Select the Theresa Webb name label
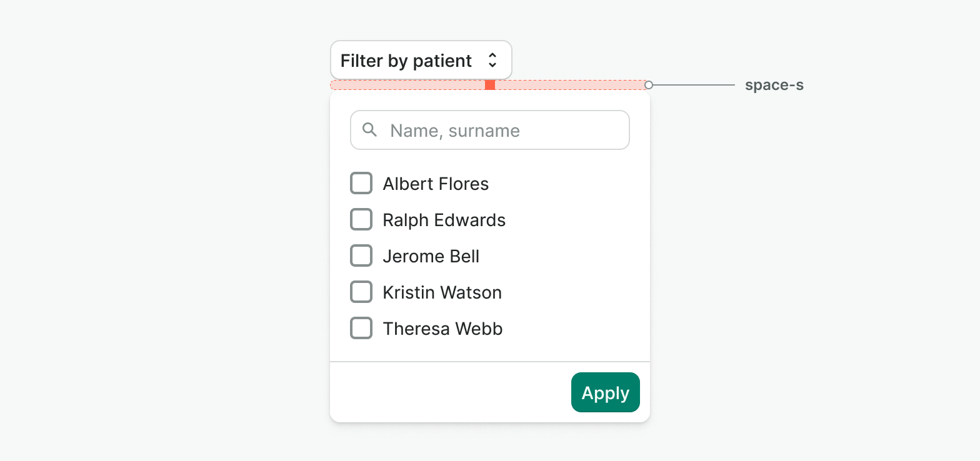980x461 pixels. [442, 329]
